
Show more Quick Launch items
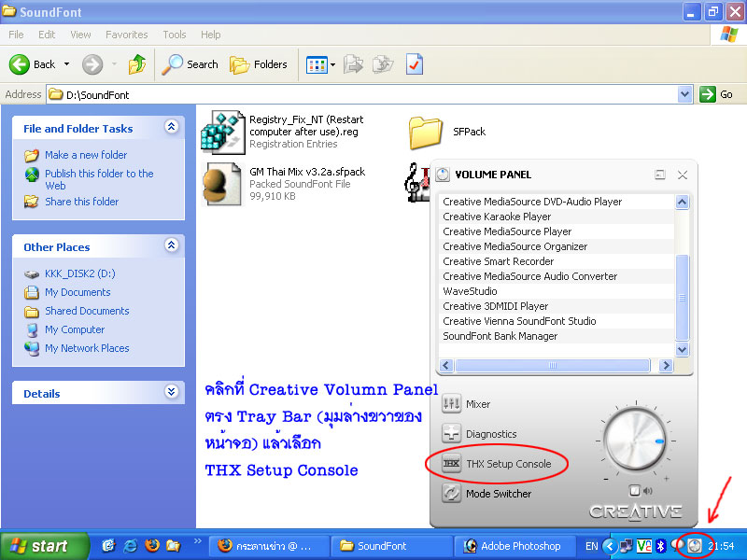point(198,541)
